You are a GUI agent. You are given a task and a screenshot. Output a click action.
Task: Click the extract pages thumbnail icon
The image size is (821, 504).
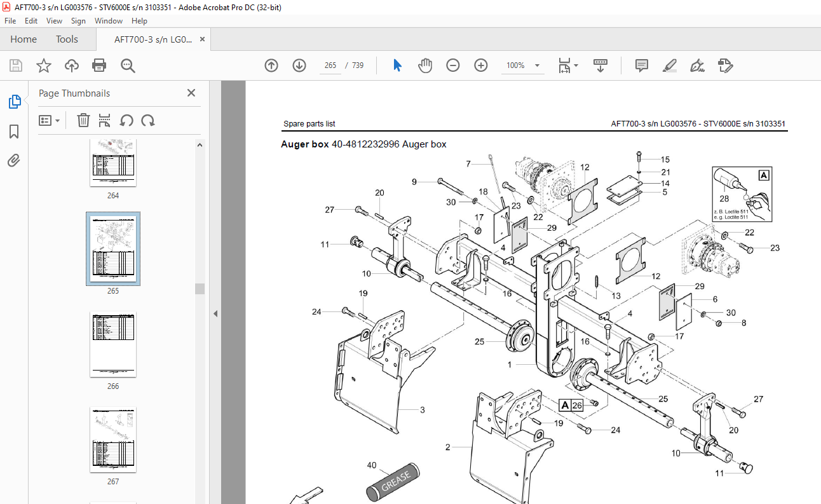click(x=105, y=120)
